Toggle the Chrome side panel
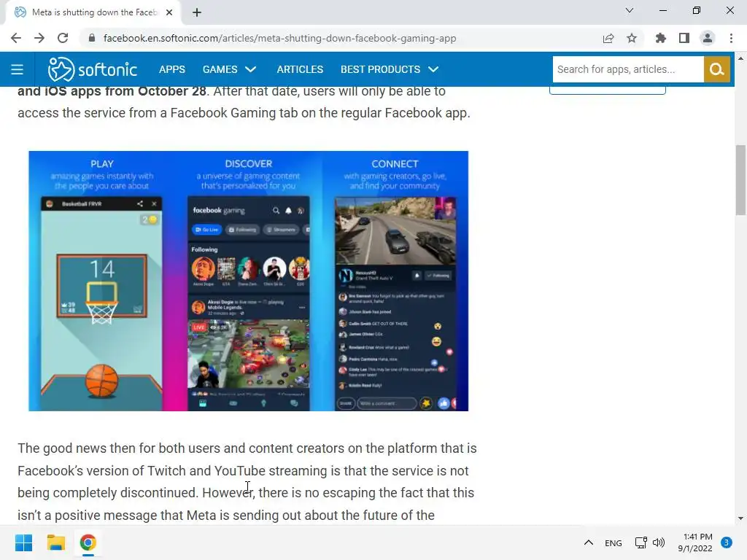Image resolution: width=747 pixels, height=560 pixels. pyautogui.click(x=684, y=38)
